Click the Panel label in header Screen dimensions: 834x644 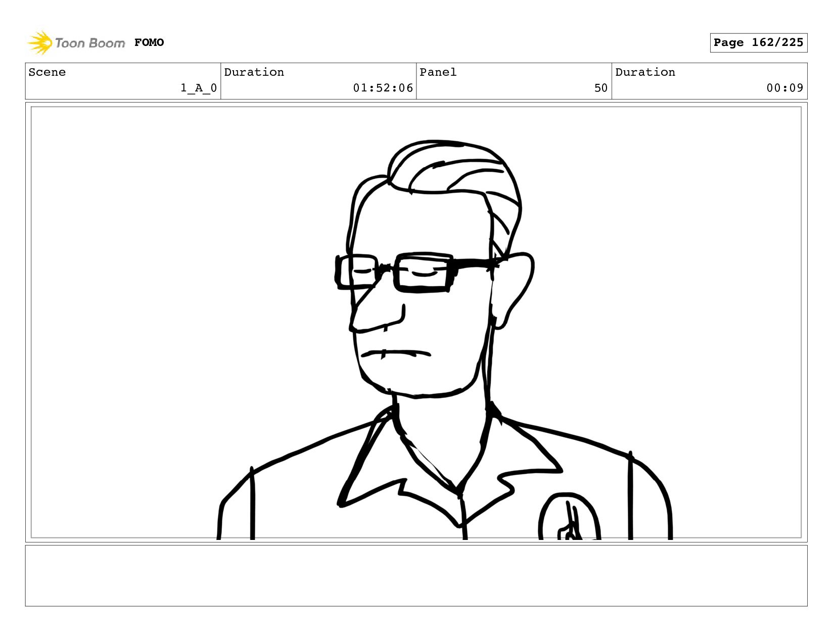click(x=438, y=72)
